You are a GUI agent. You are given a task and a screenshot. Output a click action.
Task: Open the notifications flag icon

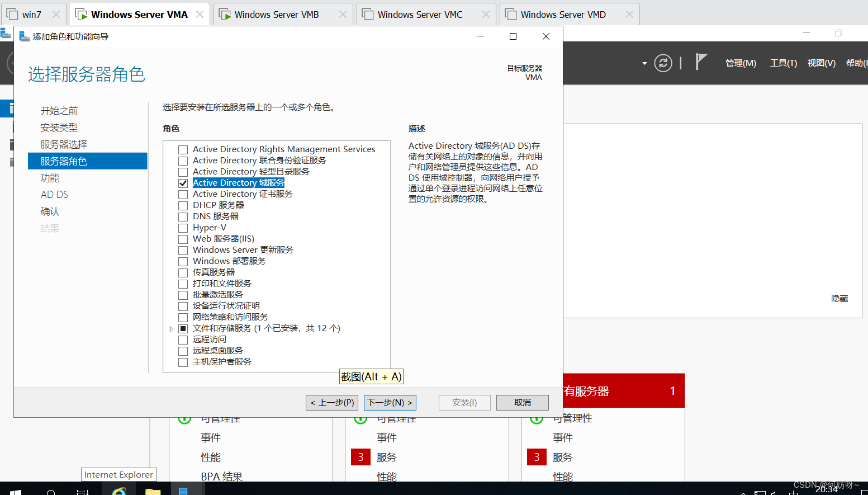click(701, 62)
